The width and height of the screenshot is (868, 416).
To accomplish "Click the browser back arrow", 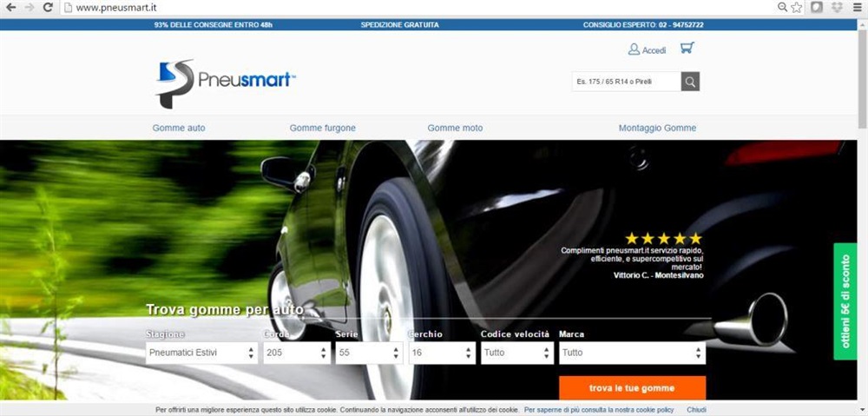I will pos(10,8).
